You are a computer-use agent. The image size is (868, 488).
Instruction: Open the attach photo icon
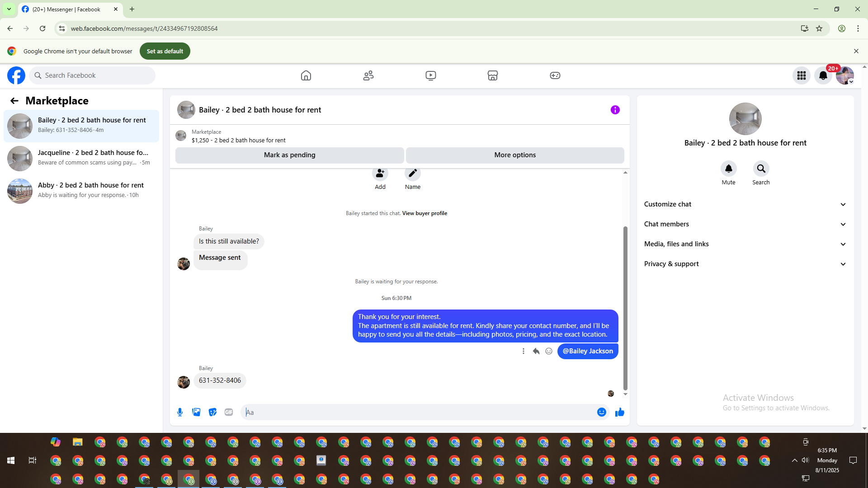(196, 412)
